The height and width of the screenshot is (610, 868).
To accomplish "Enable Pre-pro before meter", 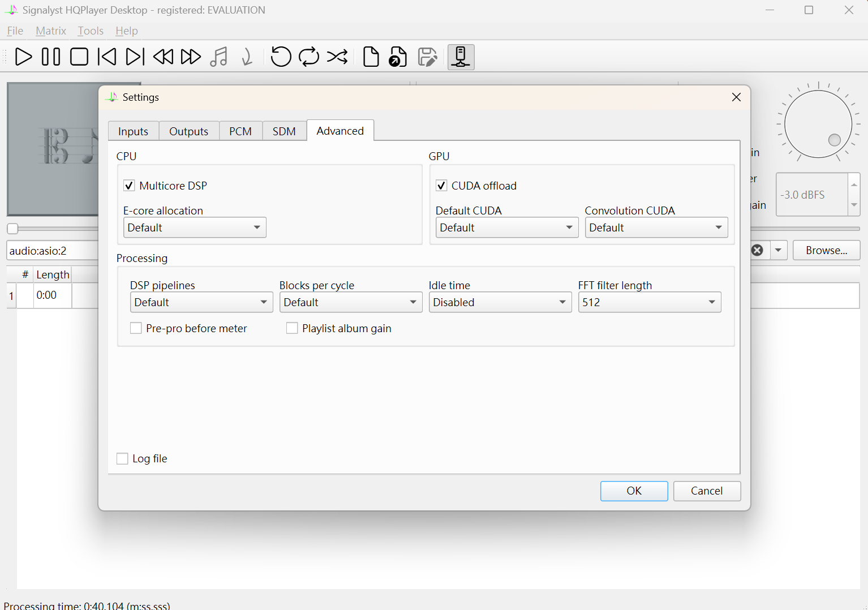I will coord(136,328).
